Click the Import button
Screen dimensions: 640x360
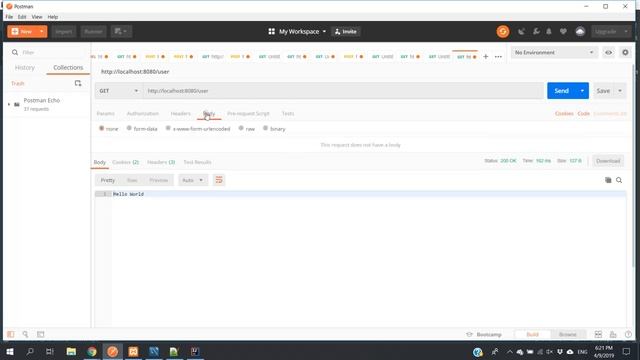(x=64, y=31)
